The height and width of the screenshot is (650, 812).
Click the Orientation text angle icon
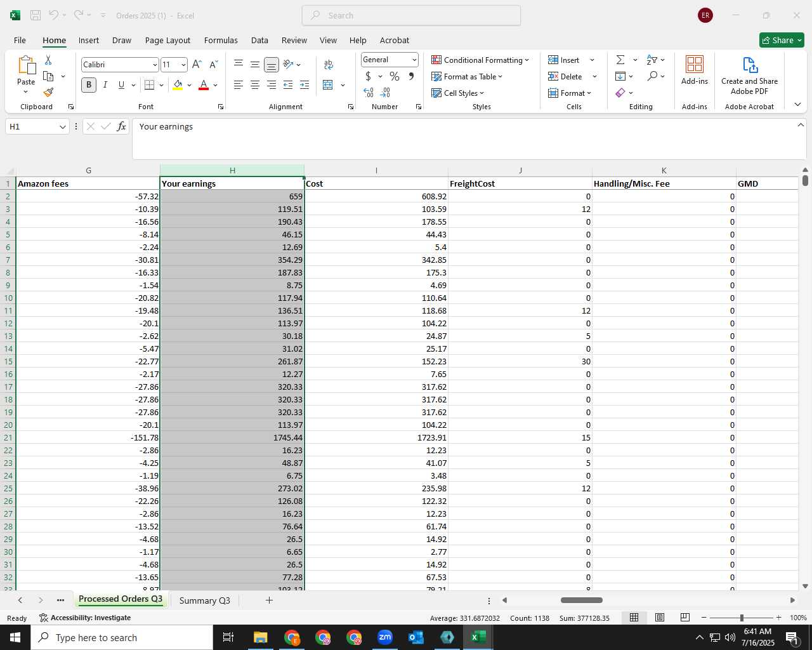click(x=288, y=64)
